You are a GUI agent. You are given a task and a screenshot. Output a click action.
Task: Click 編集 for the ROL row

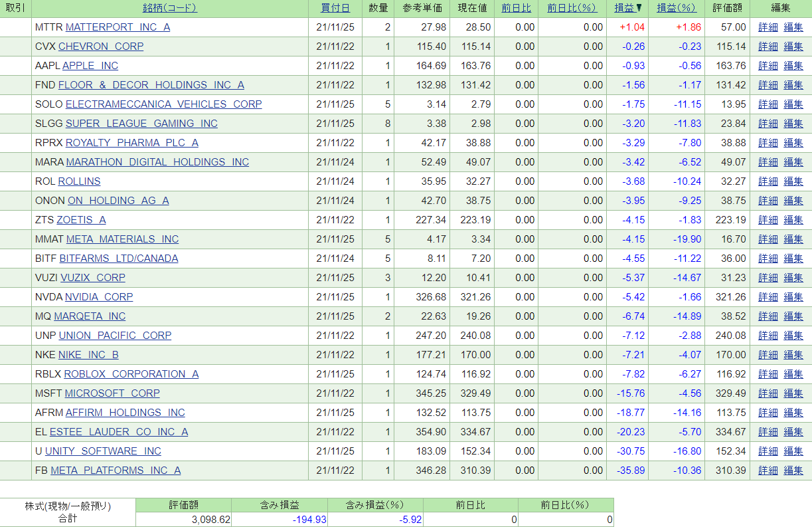click(x=793, y=181)
